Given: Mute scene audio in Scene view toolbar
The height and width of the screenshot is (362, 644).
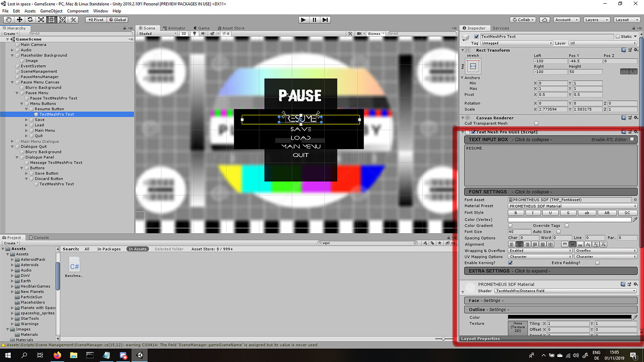Looking at the screenshot, I should pos(203,33).
